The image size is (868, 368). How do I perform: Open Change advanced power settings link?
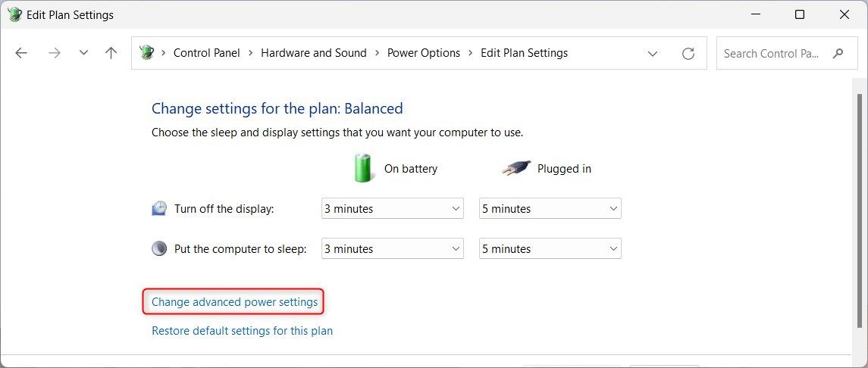[235, 301]
